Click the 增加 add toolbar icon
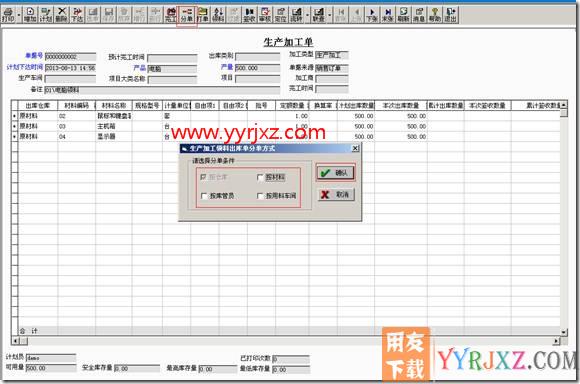 (x=30, y=15)
